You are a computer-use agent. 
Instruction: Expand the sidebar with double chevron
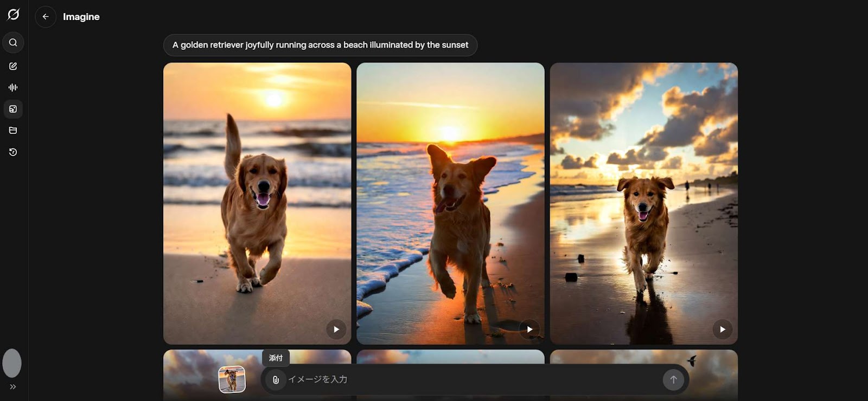(13, 387)
